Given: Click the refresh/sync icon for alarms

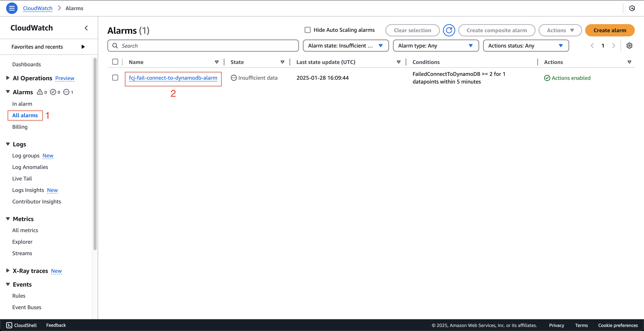Looking at the screenshot, I should click(x=449, y=30).
